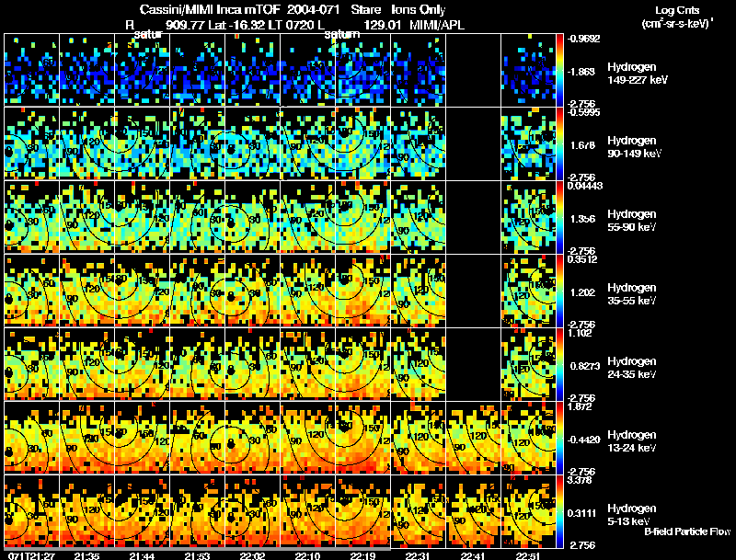The width and height of the screenshot is (736, 560).
Task: Select the 149-227 keV panel at 21:27
Action: (x=32, y=70)
